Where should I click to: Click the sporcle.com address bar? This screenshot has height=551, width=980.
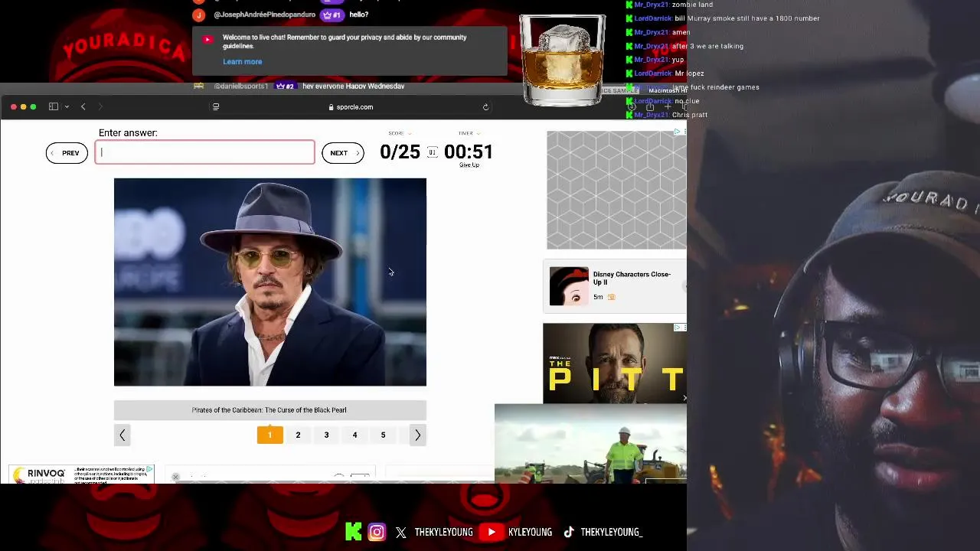[x=351, y=107]
